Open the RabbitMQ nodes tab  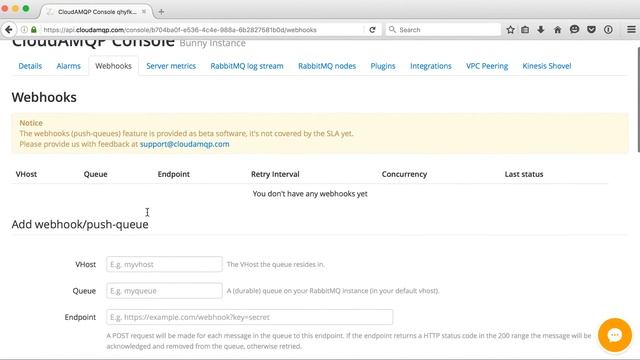coord(327,66)
